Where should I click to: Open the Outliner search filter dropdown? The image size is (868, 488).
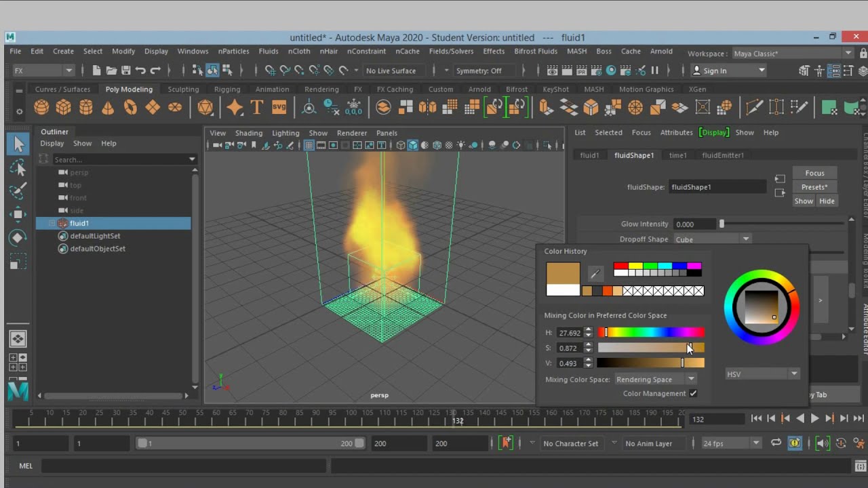pyautogui.click(x=192, y=159)
